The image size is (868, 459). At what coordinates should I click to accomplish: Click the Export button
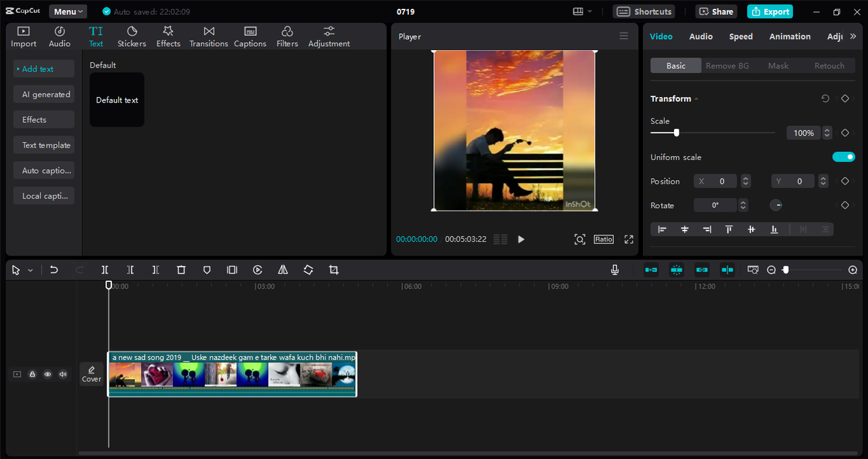click(x=770, y=12)
